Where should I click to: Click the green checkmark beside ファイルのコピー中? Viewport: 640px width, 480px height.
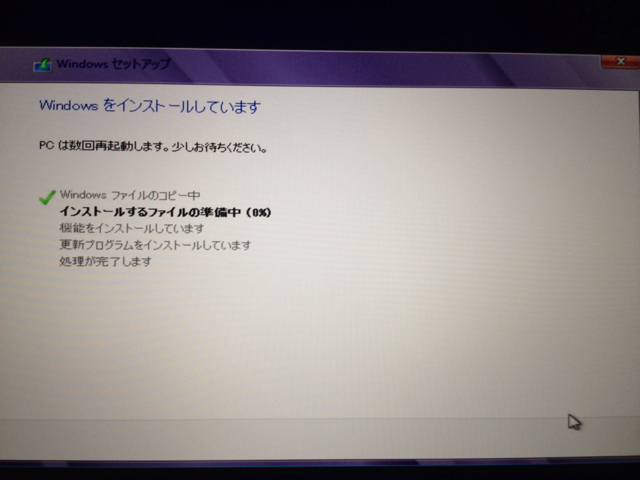pos(47,197)
